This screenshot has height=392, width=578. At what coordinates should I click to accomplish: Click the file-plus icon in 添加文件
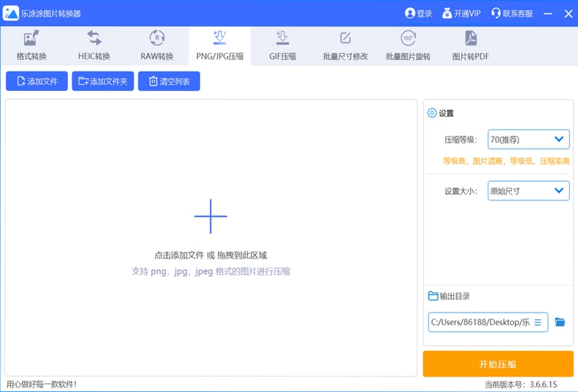point(21,81)
